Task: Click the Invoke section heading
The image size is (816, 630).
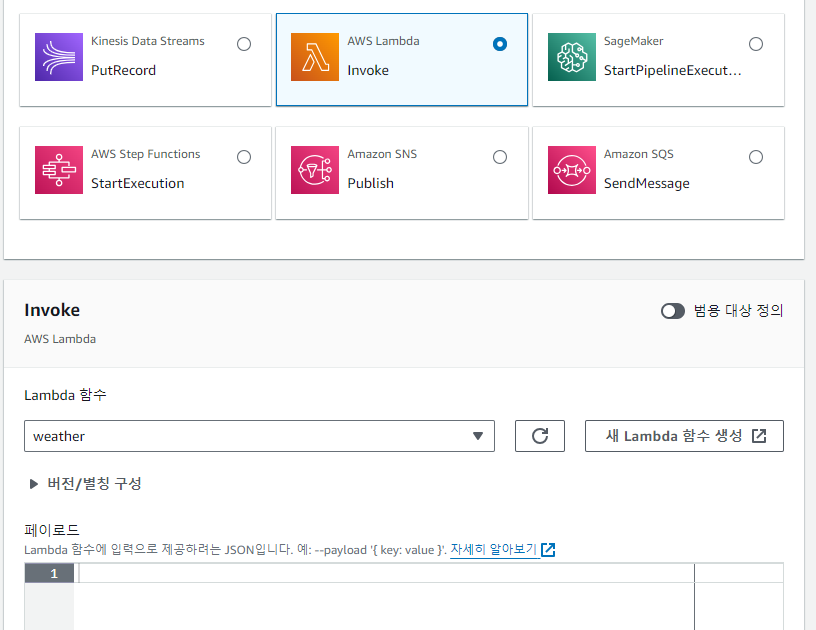Action: pyautogui.click(x=52, y=310)
